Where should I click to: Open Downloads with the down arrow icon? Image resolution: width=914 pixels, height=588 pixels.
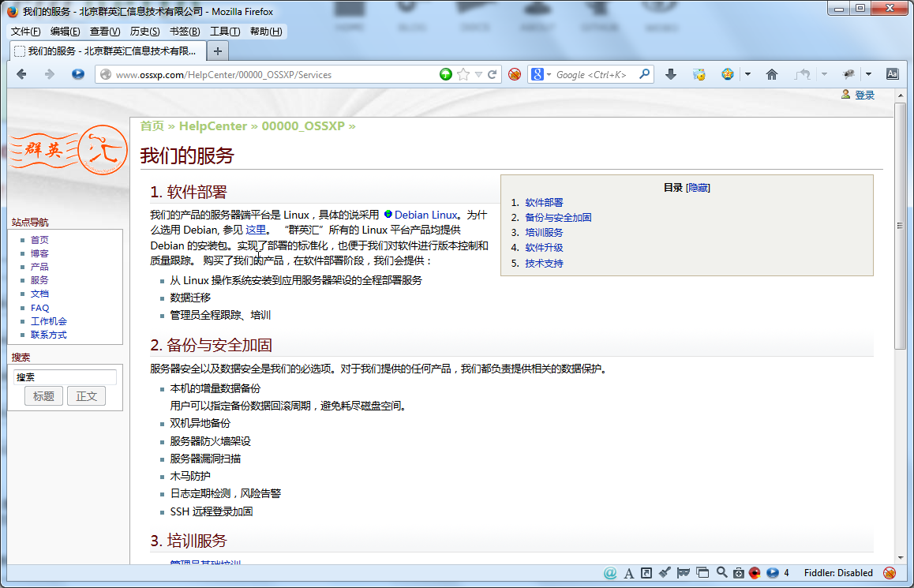(x=671, y=74)
